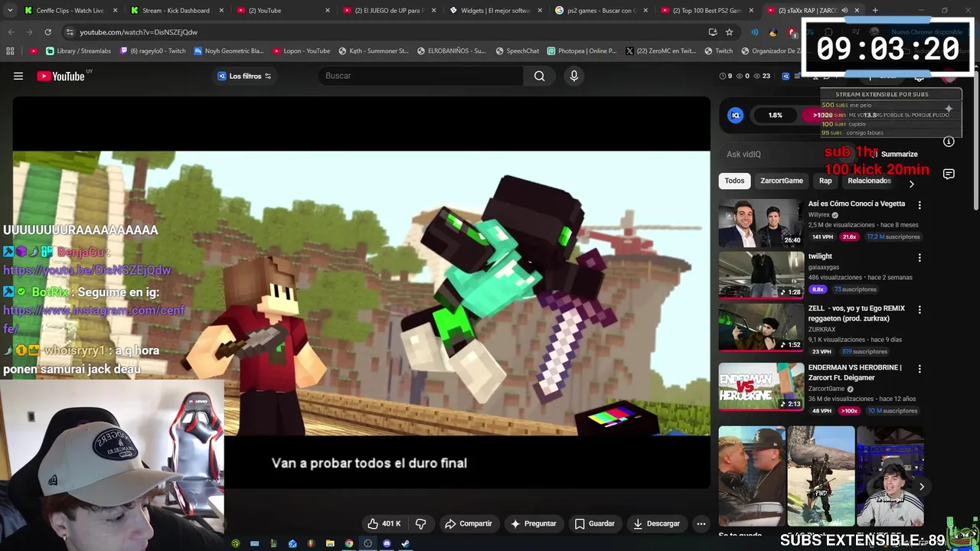The image size is (980, 551).
Task: Click the vidIQ round logo badge
Action: [735, 115]
